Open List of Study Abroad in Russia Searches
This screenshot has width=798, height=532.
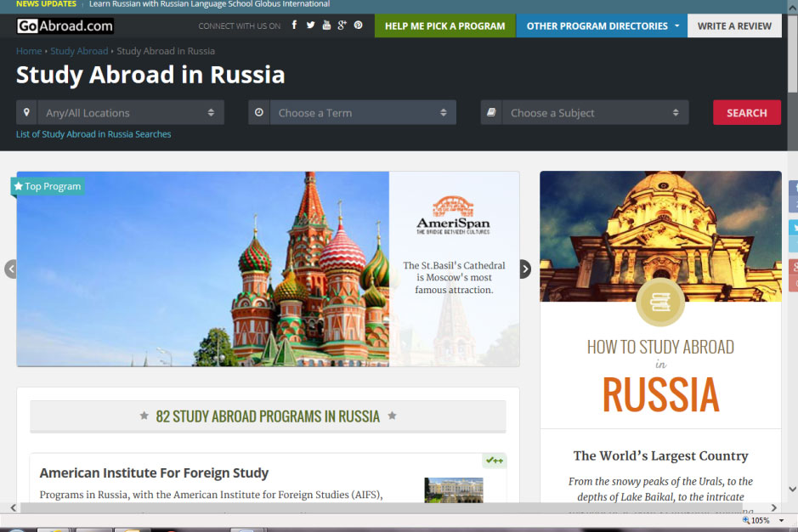coord(93,134)
